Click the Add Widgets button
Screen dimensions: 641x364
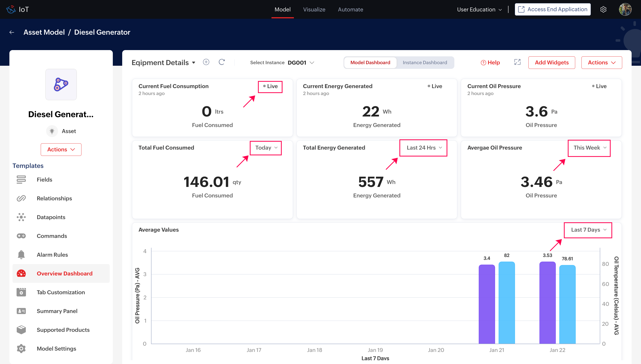[551, 63]
